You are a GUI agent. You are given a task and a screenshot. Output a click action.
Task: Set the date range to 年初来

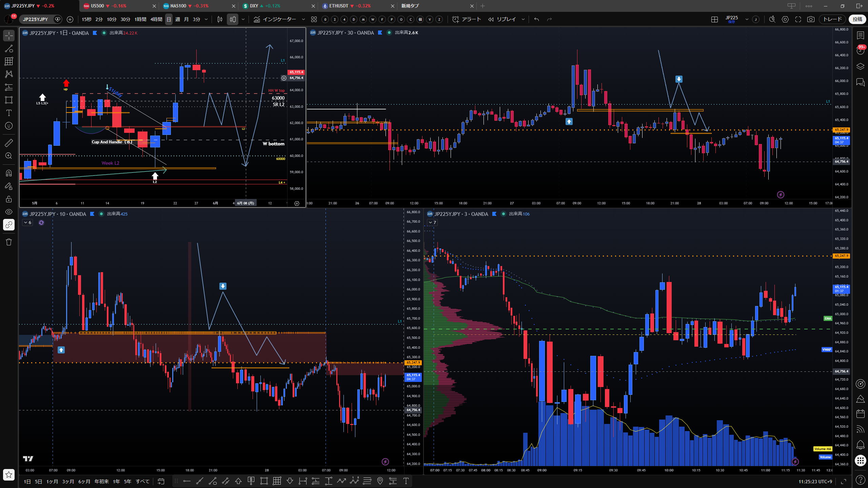[101, 481]
